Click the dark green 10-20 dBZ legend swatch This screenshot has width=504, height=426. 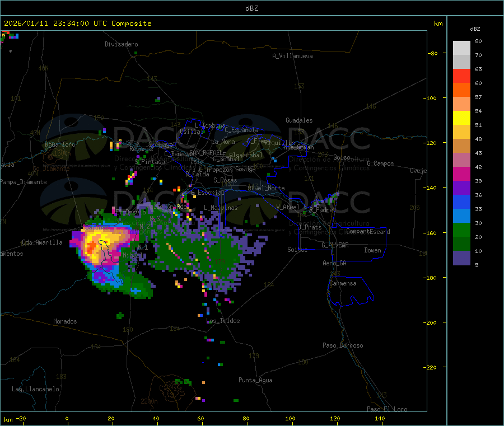click(x=461, y=244)
